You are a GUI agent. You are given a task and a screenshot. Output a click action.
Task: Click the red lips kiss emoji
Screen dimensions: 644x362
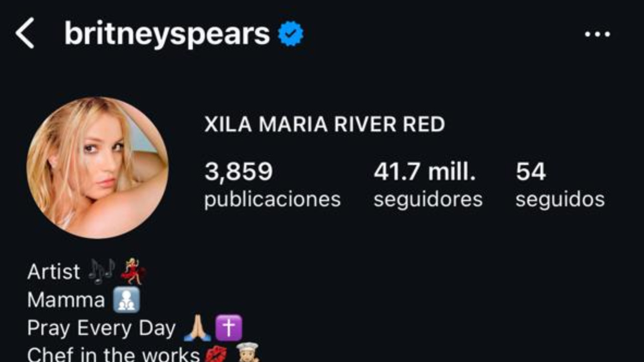click(x=216, y=354)
